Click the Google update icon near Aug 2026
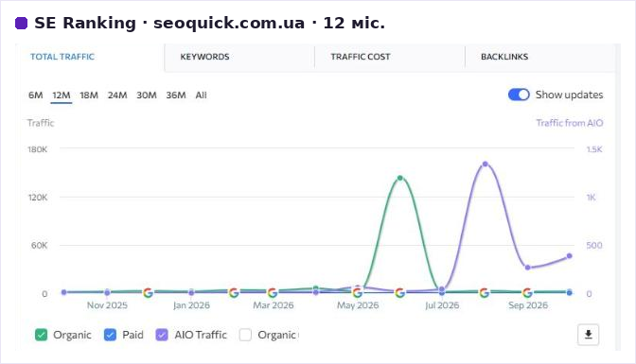Image resolution: width=636 pixels, height=364 pixels. (484, 292)
